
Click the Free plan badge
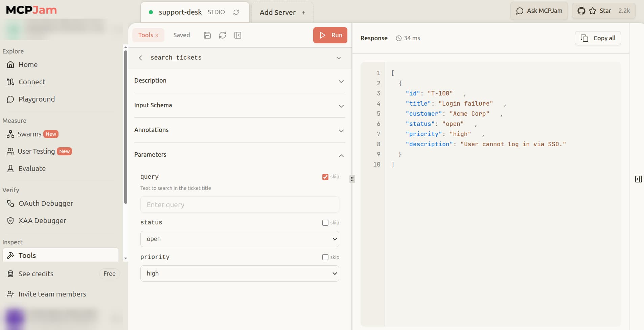point(110,274)
